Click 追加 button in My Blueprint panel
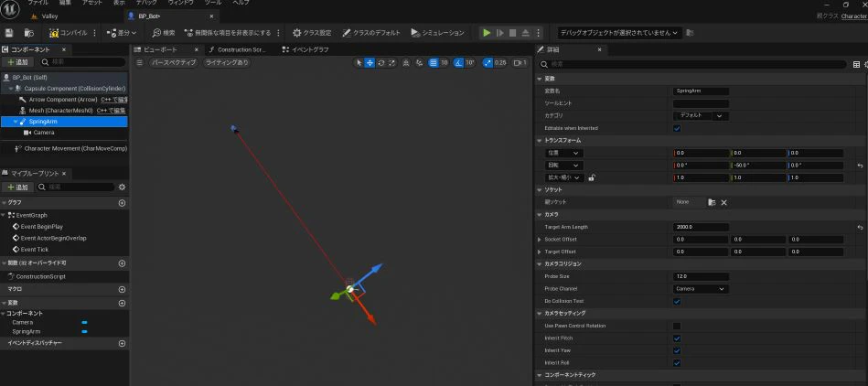The width and height of the screenshot is (868, 386). click(17, 188)
